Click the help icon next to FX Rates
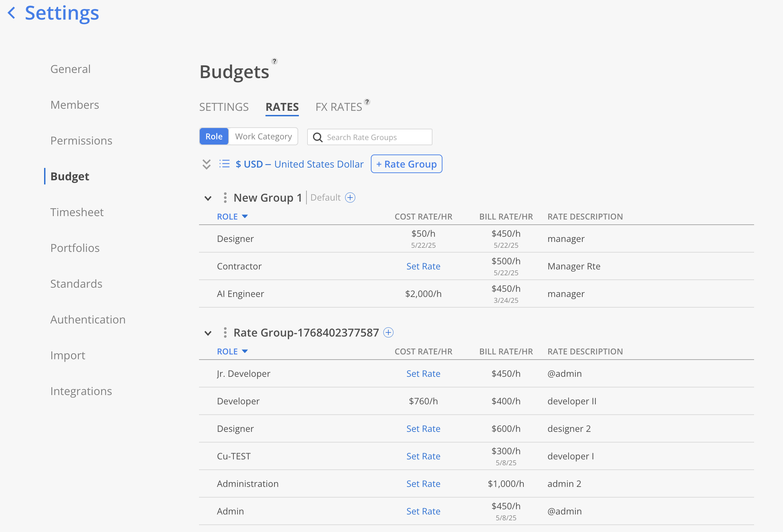Image resolution: width=783 pixels, height=532 pixels. (367, 102)
